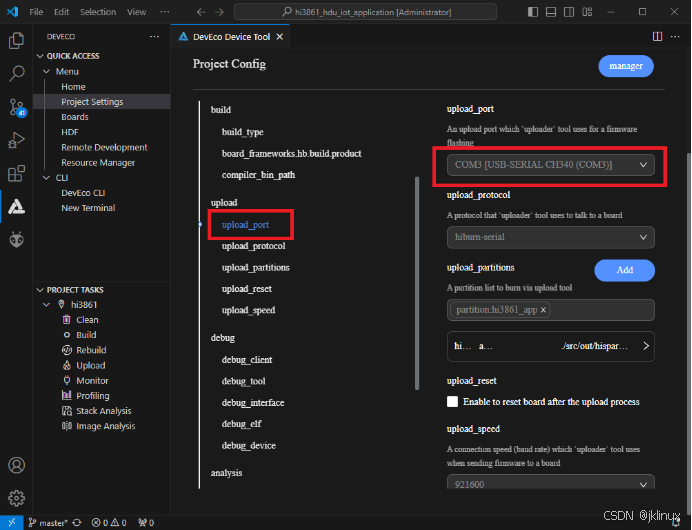
Task: Open New Terminal under CLI
Action: 88,208
